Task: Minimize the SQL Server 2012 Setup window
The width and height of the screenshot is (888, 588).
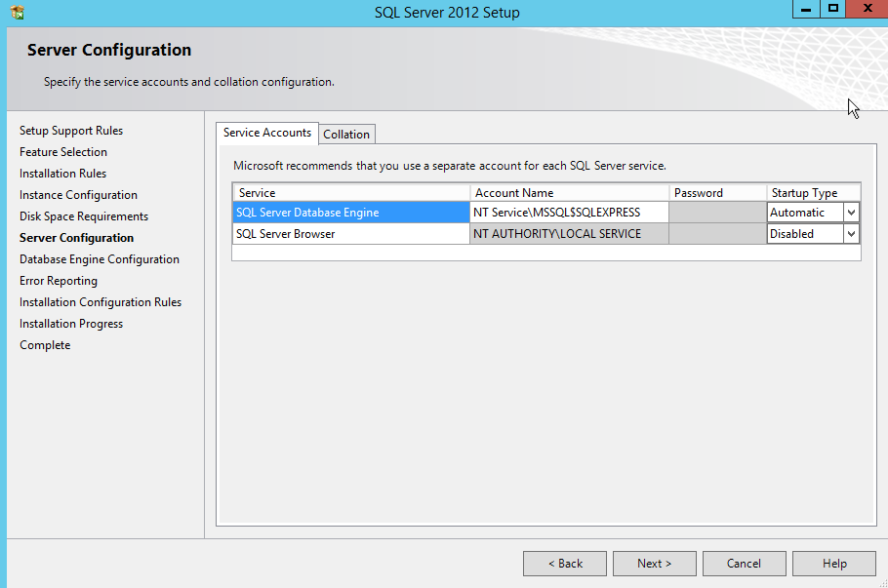Action: click(804, 9)
